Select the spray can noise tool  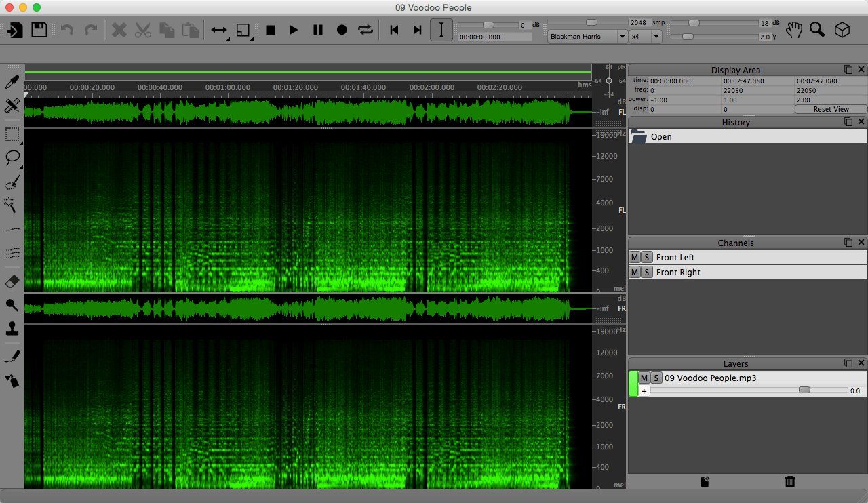point(12,380)
